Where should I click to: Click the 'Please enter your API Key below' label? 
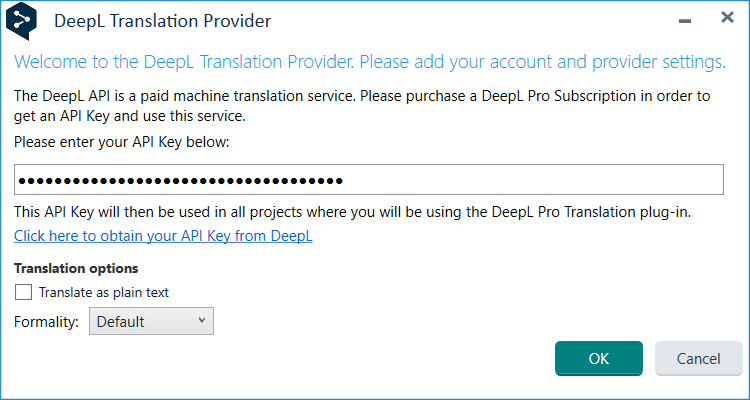122,142
